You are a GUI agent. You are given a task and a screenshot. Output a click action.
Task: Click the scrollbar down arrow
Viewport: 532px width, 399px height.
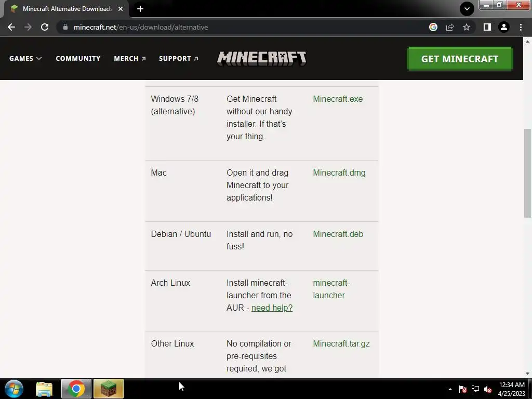[x=527, y=374]
